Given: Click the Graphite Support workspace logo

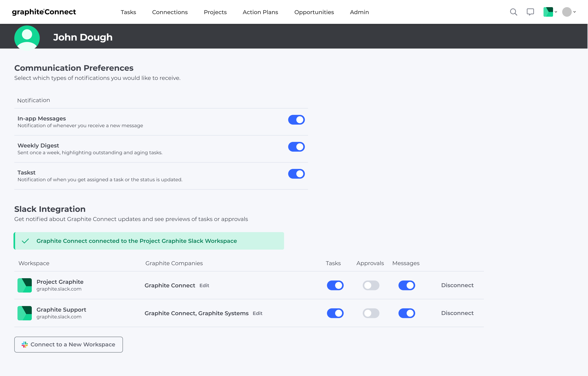Looking at the screenshot, I should point(25,313).
